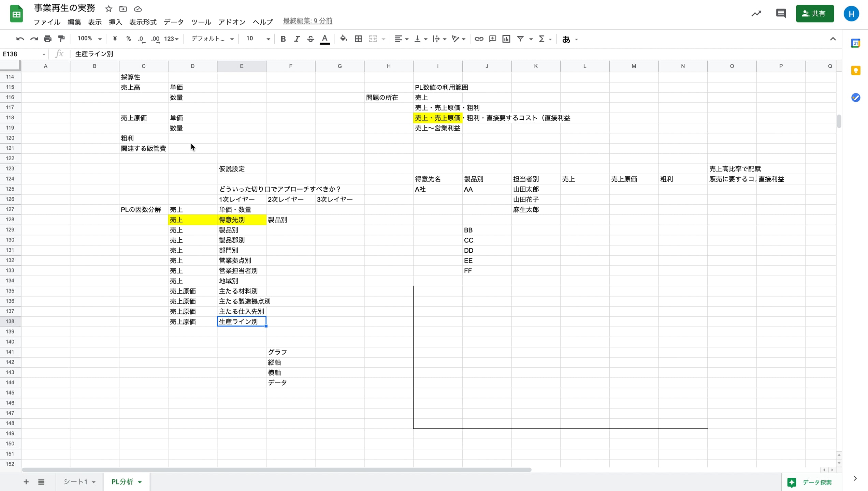Toggle italic formatting

(296, 39)
